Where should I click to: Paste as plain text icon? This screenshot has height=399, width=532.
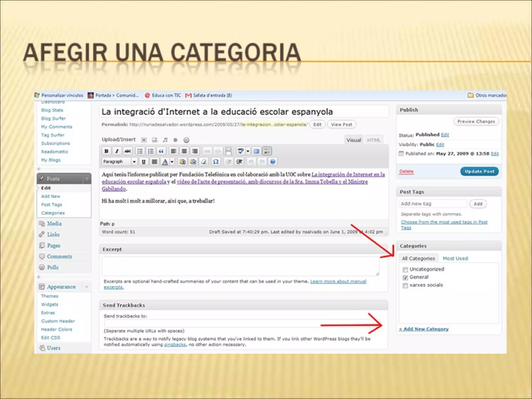click(x=182, y=162)
